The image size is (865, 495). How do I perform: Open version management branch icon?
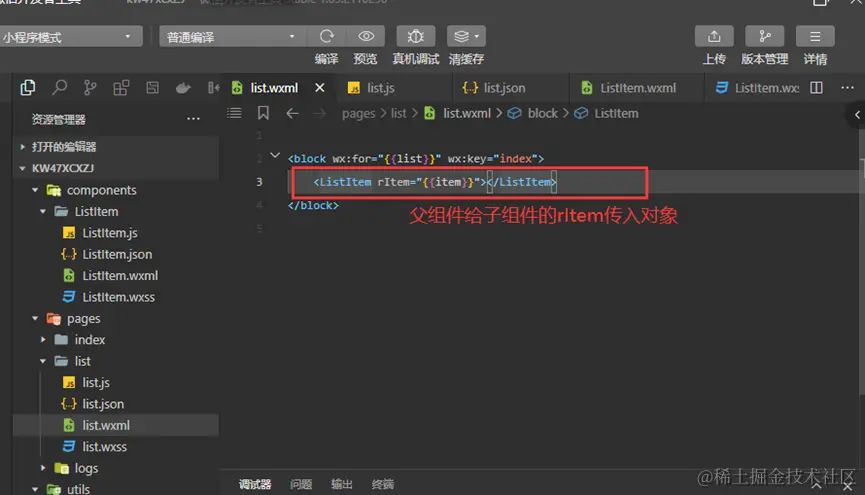(x=764, y=36)
